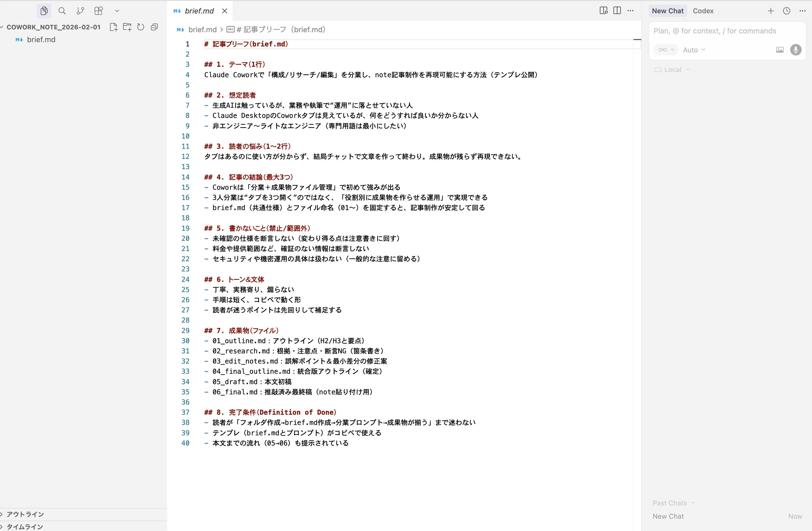The image size is (812, 531).
Task: Open chat panel more options
Action: (803, 11)
